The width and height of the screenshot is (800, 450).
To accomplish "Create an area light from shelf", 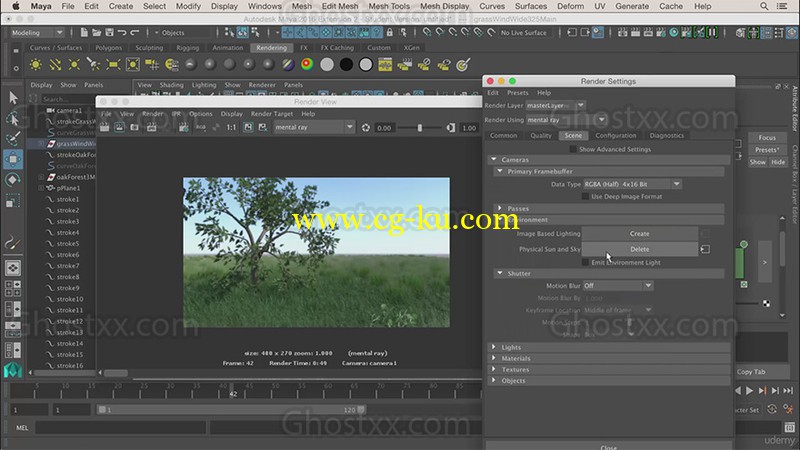I will [x=113, y=65].
